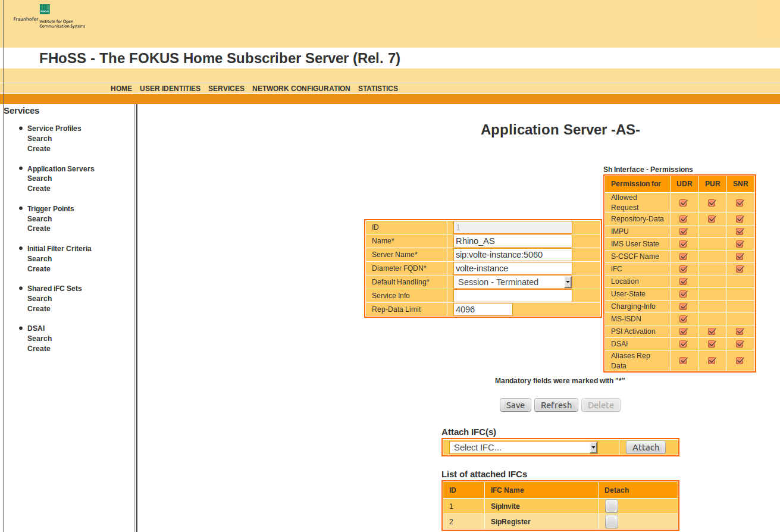
Task: Click the Server Name input field
Action: (x=512, y=254)
